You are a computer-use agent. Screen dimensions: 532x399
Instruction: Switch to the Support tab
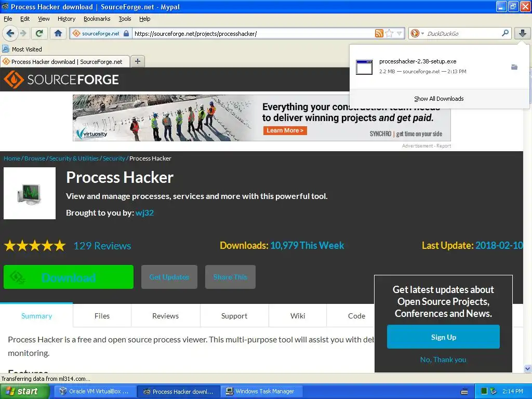[234, 315]
